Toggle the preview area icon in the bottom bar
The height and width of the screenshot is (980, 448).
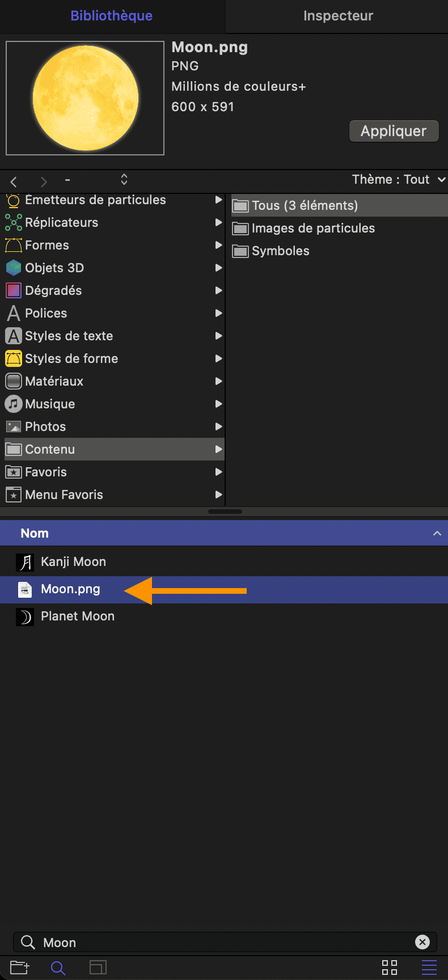[x=98, y=967]
